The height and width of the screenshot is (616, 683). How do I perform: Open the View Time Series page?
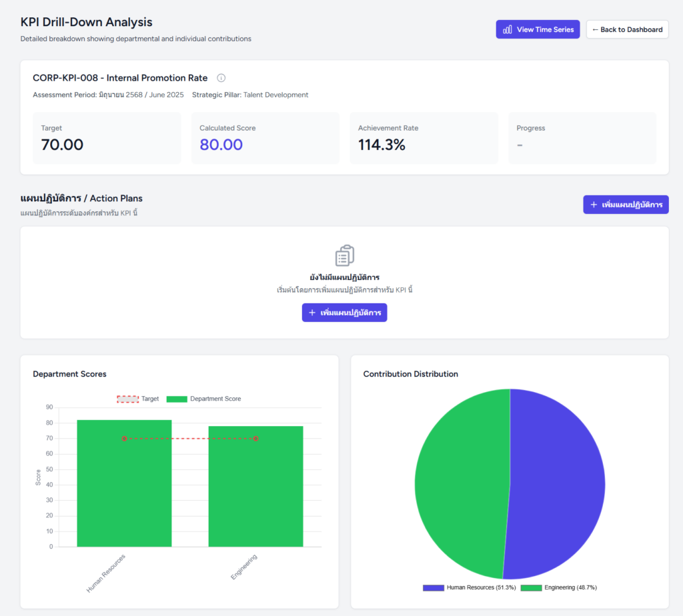click(538, 29)
